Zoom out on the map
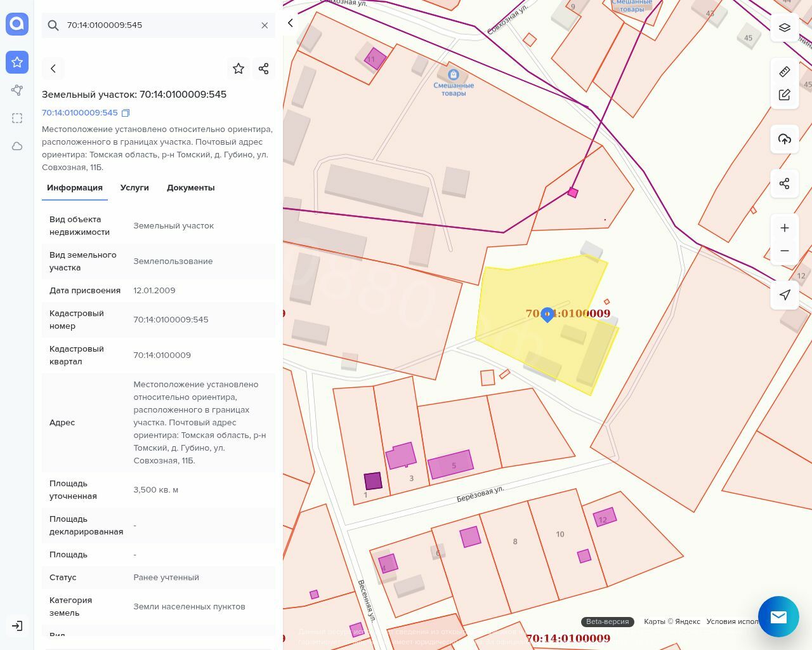Image resolution: width=812 pixels, height=650 pixels. coord(785,251)
